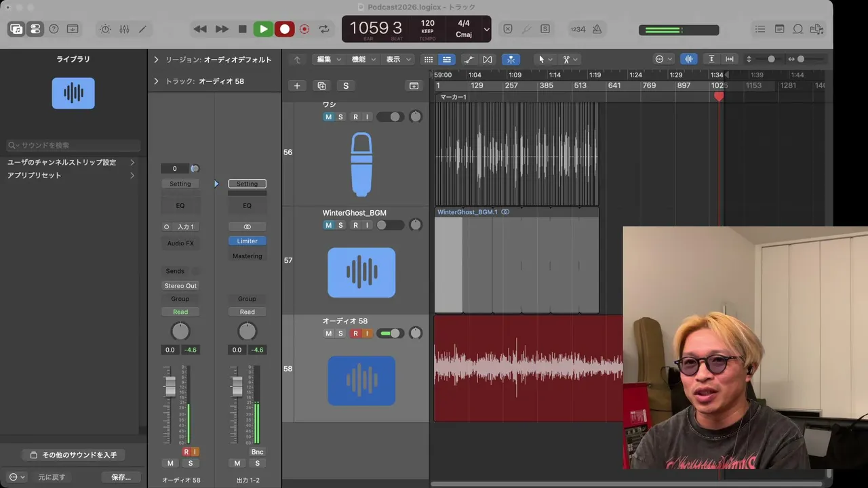The height and width of the screenshot is (488, 868).
Task: Click the 保存... button in Library
Action: (121, 477)
